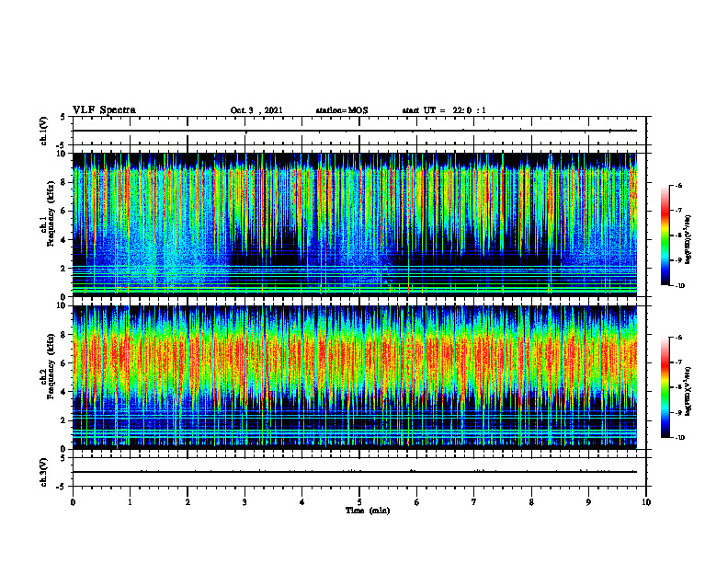Click the "-6" label on ch.1 colorbar
Screen dimensions: 728x563
pyautogui.click(x=678, y=186)
